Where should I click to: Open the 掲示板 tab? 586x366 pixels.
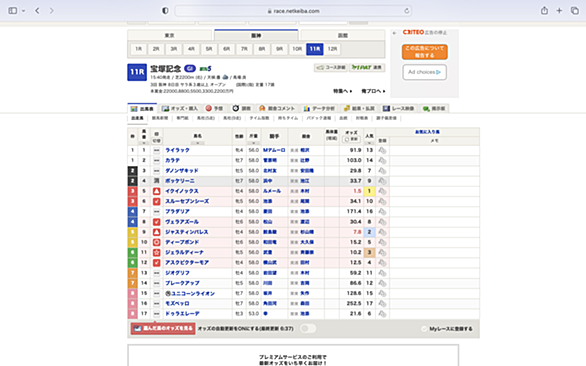(434, 108)
